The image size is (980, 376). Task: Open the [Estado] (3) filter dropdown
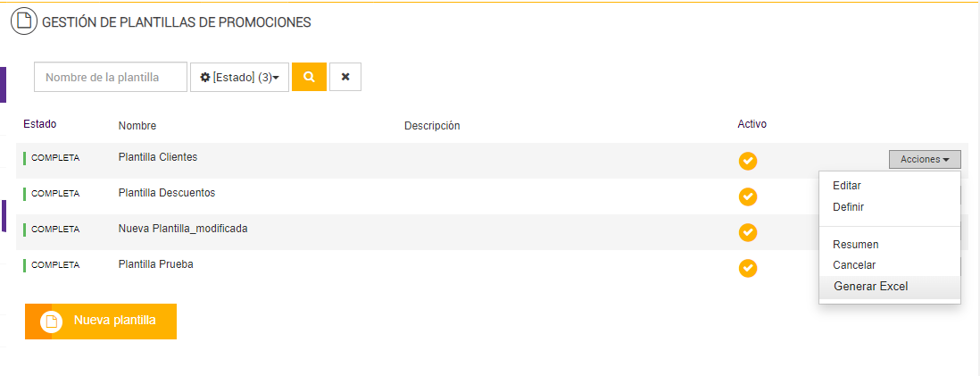239,78
